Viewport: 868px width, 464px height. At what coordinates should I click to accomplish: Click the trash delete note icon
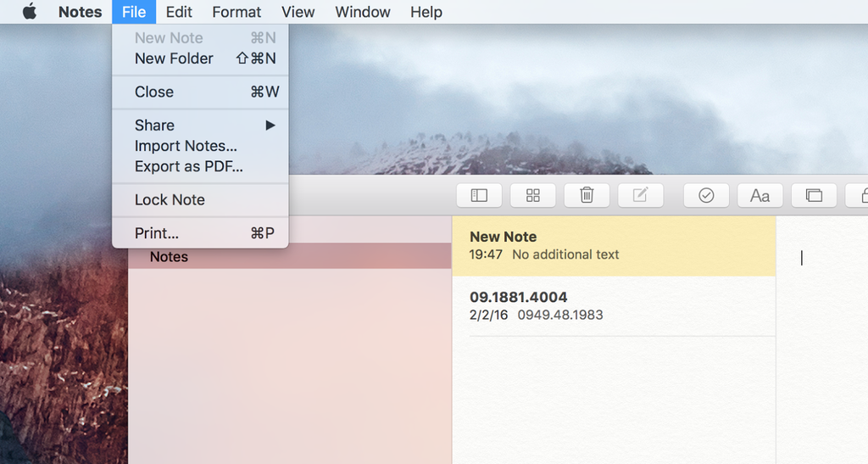(x=587, y=195)
